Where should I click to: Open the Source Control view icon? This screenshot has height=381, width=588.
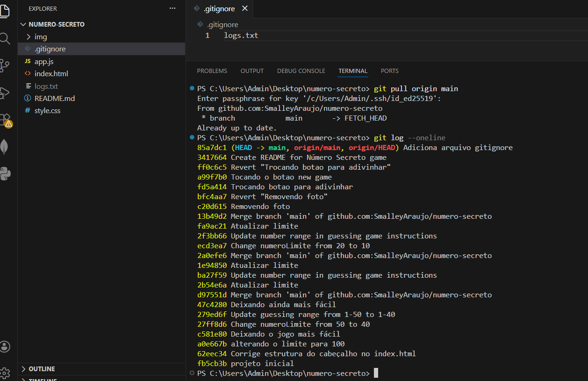(x=5, y=65)
